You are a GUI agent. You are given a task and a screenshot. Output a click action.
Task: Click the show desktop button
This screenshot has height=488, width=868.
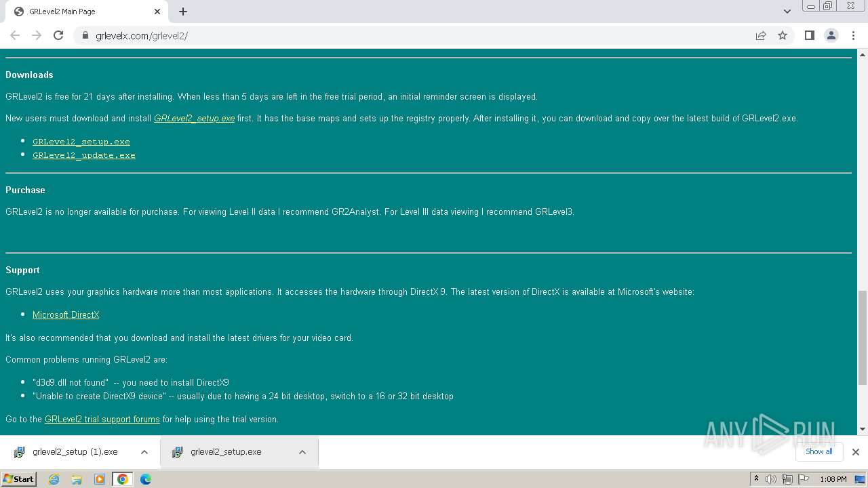pos(861,479)
